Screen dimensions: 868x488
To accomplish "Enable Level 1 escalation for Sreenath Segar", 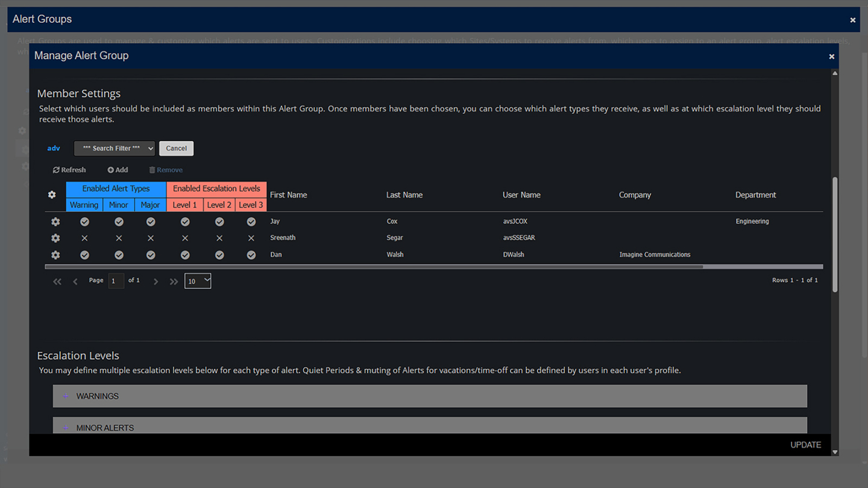I will [185, 238].
